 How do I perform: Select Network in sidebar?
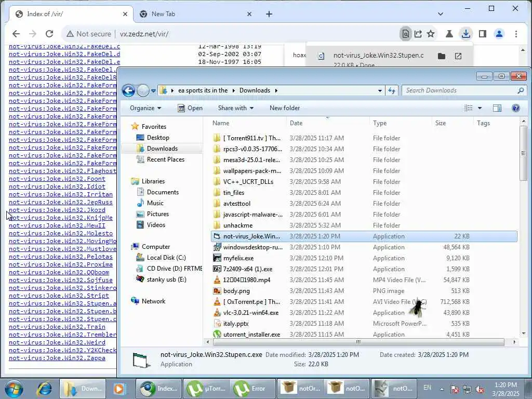click(153, 301)
